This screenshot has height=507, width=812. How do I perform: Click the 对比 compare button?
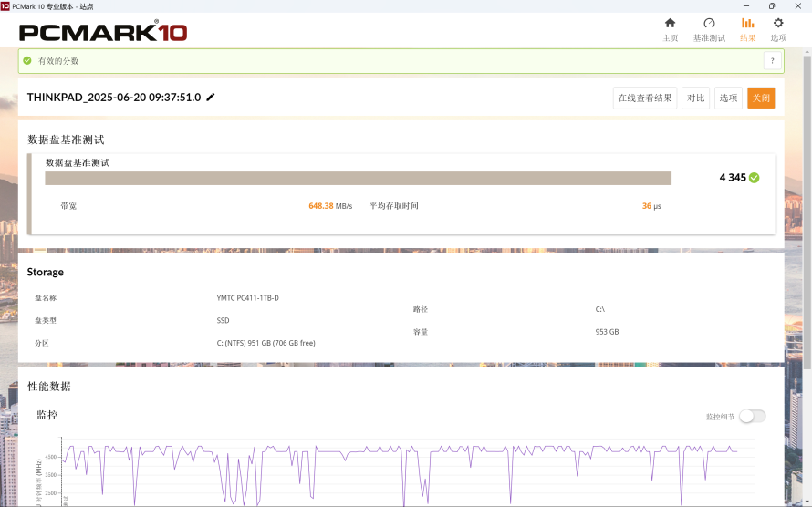[x=695, y=98]
